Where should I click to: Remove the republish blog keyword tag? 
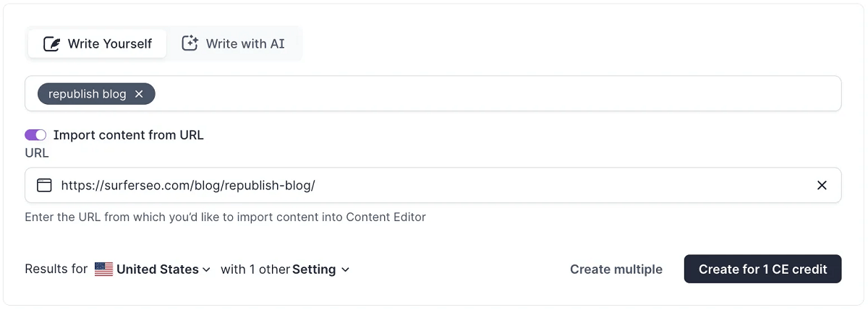(x=139, y=94)
